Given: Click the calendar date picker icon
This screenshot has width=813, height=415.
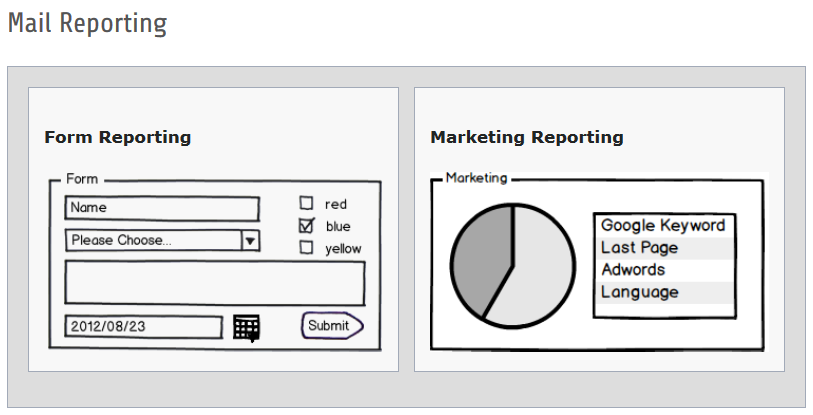Looking at the screenshot, I should pos(246,327).
